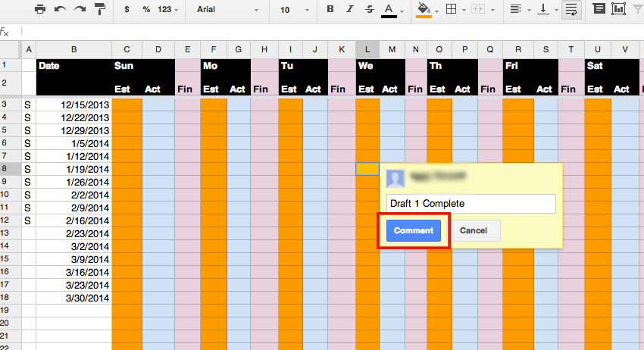Click the Insert comment toolbar icon
This screenshot has width=644, height=350.
pyautogui.click(x=599, y=8)
